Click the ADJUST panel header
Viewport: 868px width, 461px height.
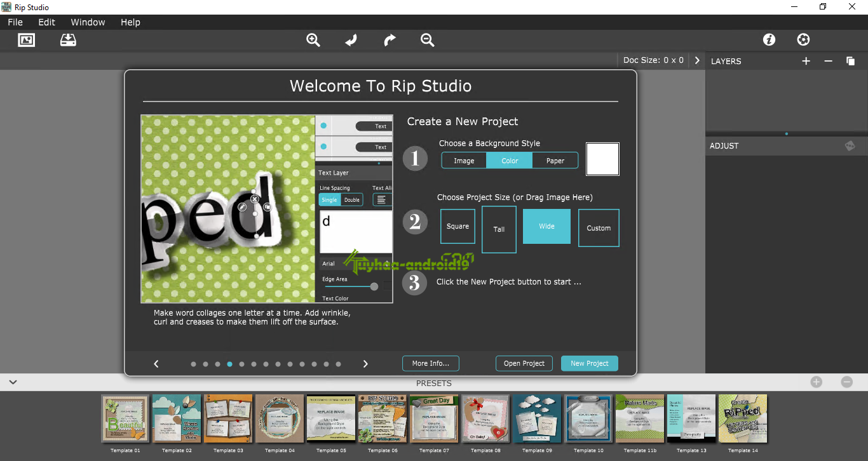[724, 145]
